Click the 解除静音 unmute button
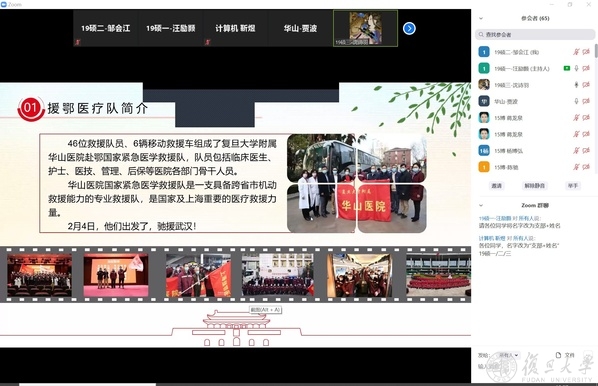The image size is (598, 386). (535, 186)
